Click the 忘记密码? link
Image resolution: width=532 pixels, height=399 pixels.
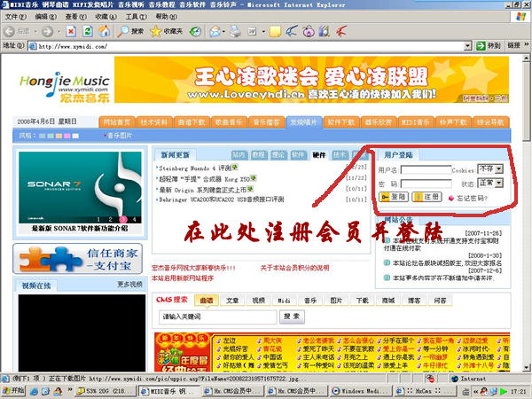(x=472, y=198)
